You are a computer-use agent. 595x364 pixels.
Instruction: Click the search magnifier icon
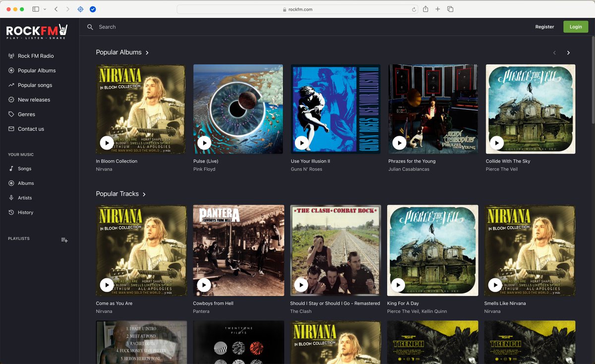pos(90,27)
